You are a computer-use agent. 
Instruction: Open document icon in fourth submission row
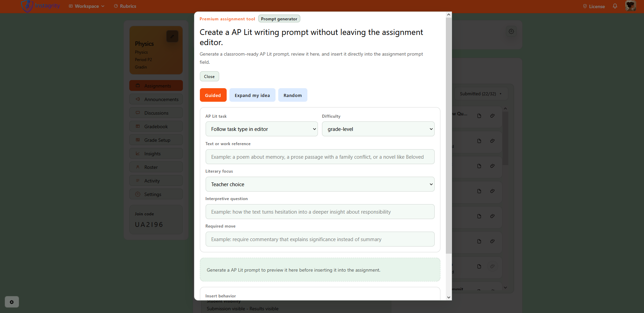(479, 191)
